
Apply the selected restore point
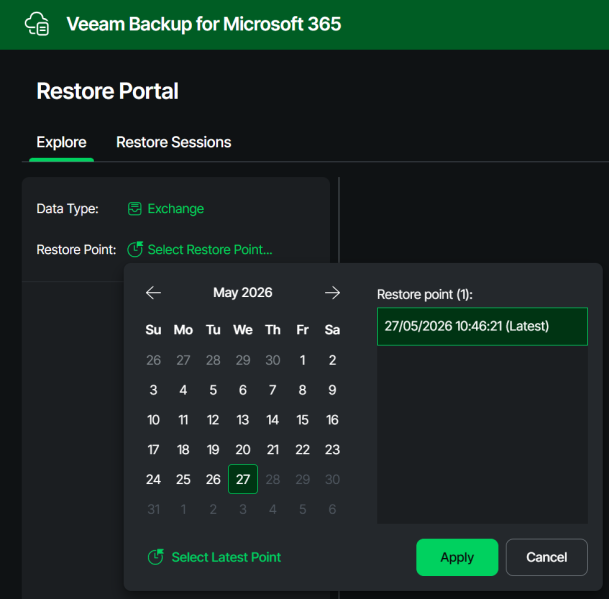point(457,557)
